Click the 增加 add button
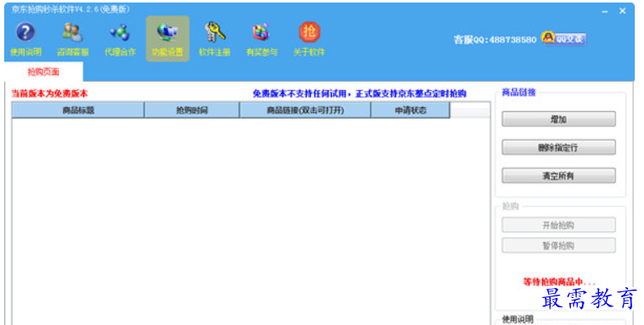Screen dimensions: 644x325 [558, 120]
